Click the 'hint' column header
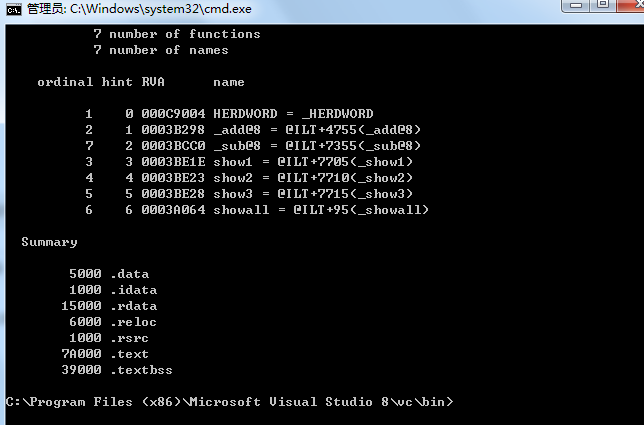Image resolution: width=644 pixels, height=425 pixels. click(117, 82)
